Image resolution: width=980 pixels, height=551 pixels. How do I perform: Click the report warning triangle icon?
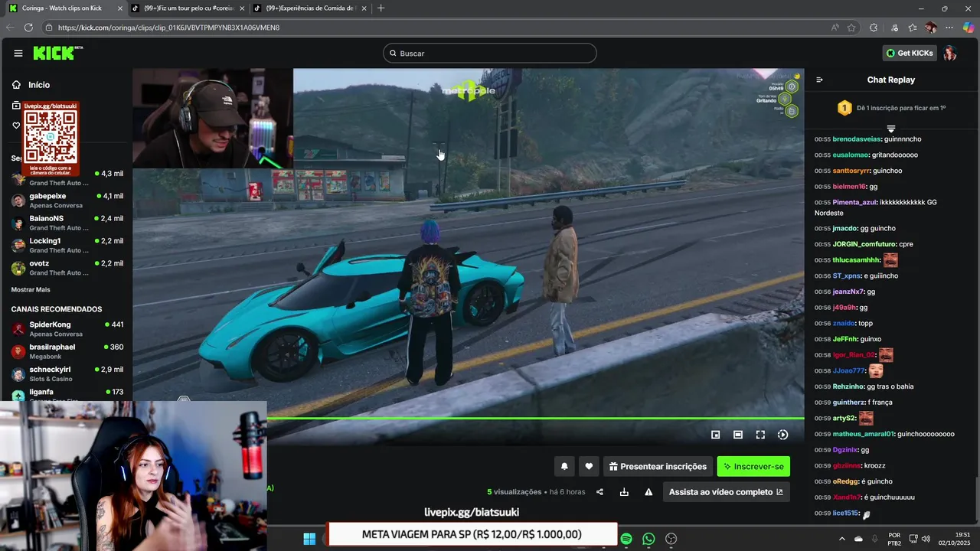click(x=648, y=492)
